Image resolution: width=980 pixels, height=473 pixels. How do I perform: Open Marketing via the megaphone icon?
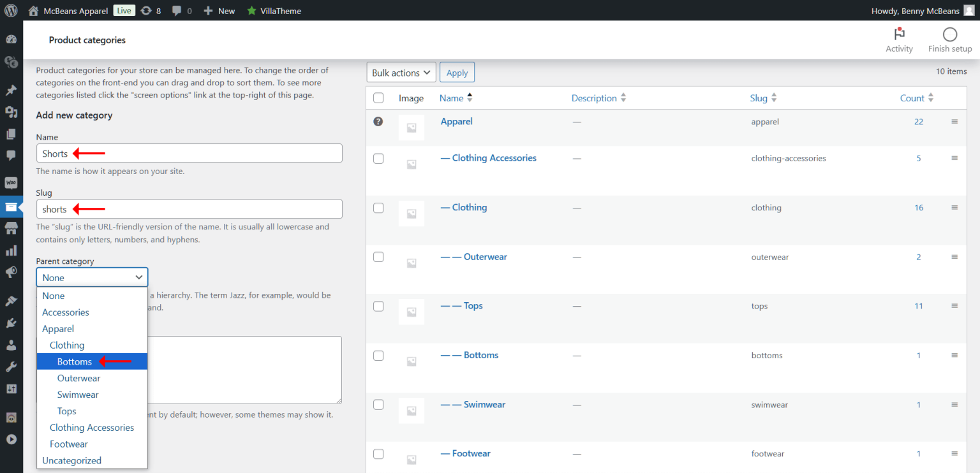[x=11, y=272]
